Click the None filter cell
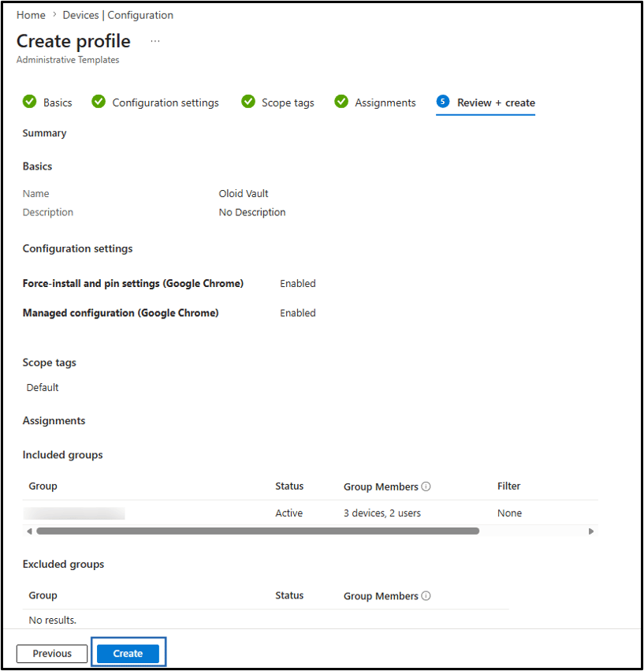Screen dimensions: 644x671 (509, 513)
